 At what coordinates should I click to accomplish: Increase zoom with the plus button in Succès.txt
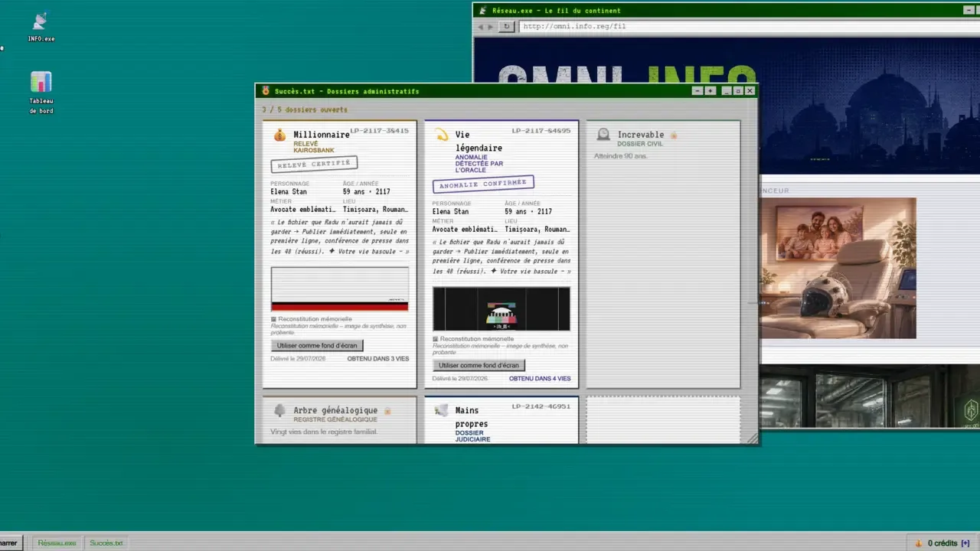[710, 91]
